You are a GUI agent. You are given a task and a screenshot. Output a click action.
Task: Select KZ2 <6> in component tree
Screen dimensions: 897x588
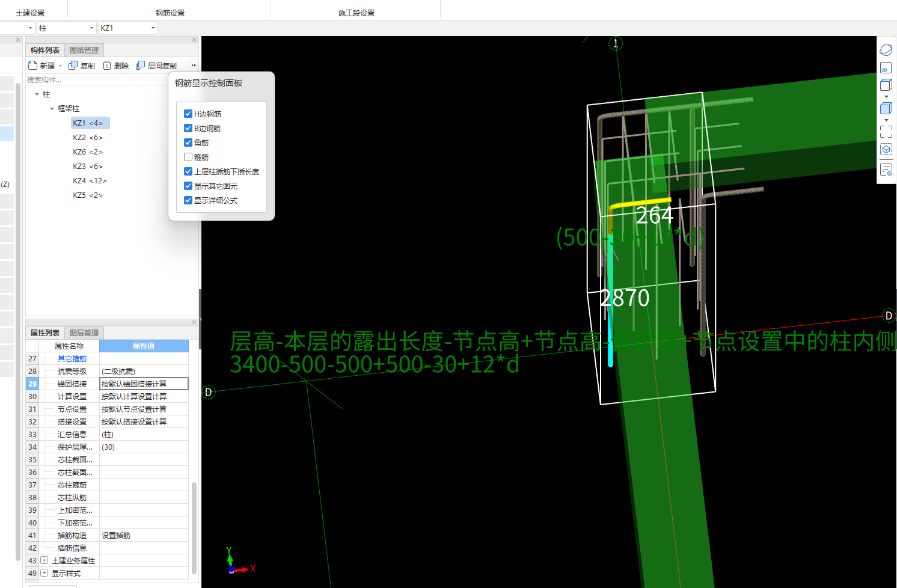click(x=88, y=137)
